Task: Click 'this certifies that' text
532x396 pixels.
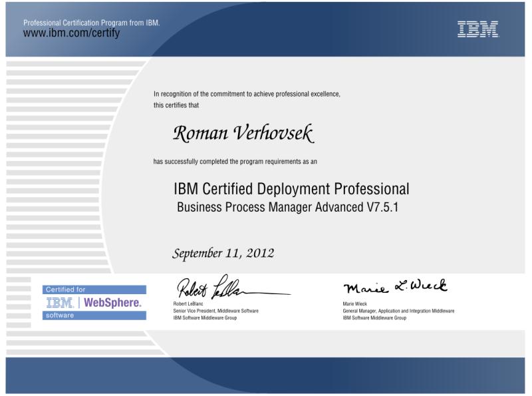Action: (176, 105)
